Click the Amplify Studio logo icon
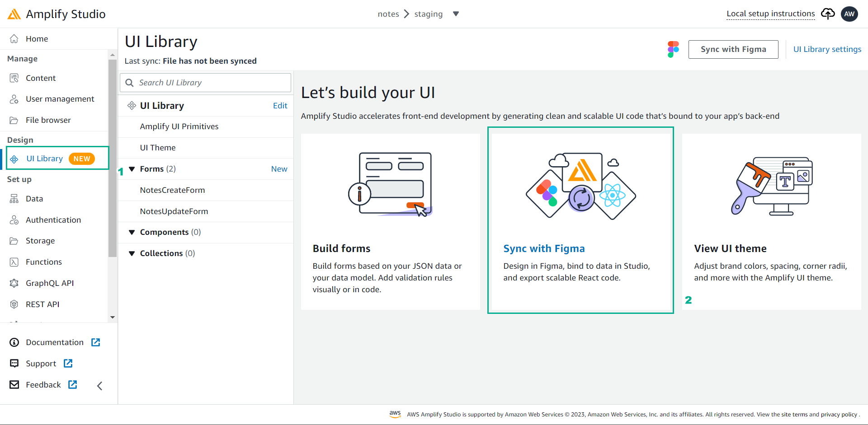This screenshot has width=868, height=425. tap(14, 14)
